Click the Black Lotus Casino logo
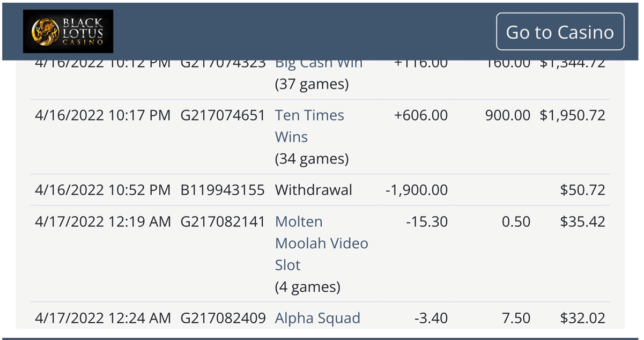 click(68, 31)
